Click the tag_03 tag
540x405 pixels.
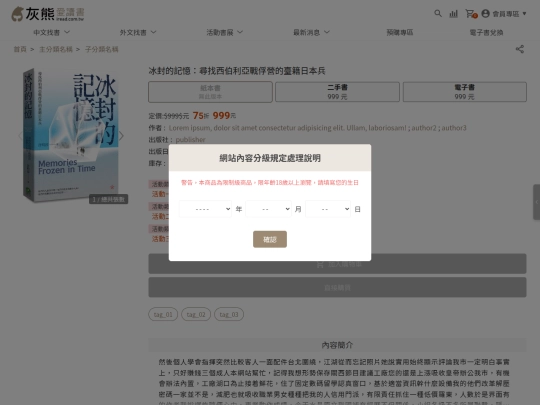click(x=229, y=314)
